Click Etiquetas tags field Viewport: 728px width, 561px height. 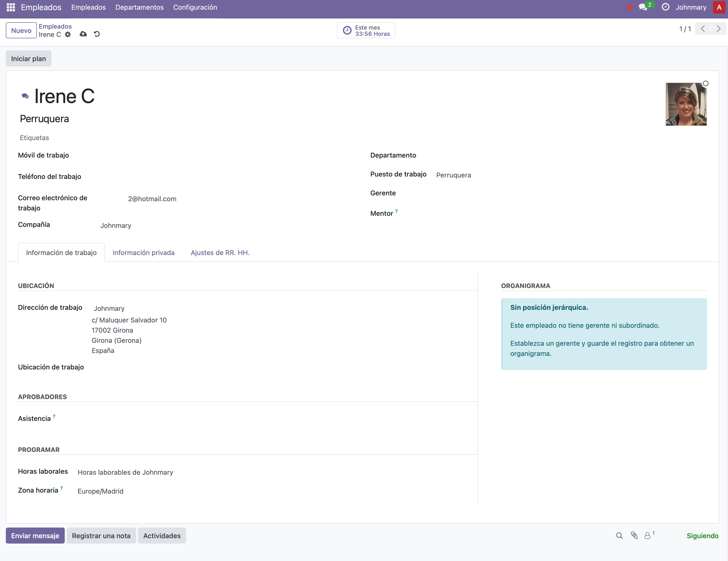34,138
